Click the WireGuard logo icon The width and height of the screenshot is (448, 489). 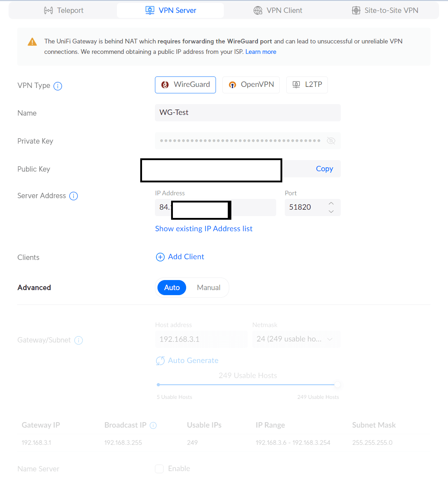pos(165,85)
